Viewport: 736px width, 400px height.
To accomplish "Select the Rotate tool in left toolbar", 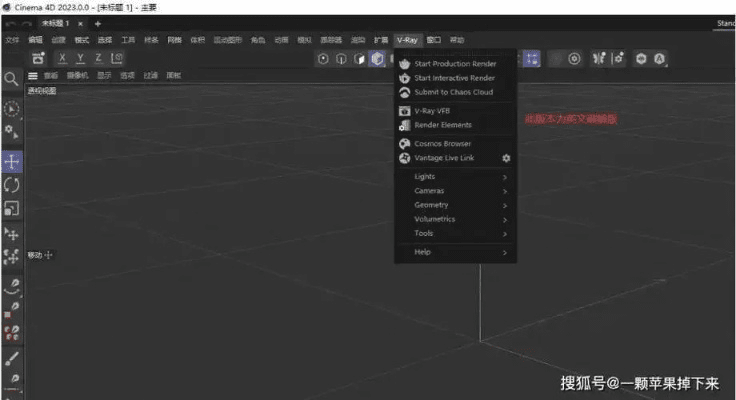I will coord(12,184).
